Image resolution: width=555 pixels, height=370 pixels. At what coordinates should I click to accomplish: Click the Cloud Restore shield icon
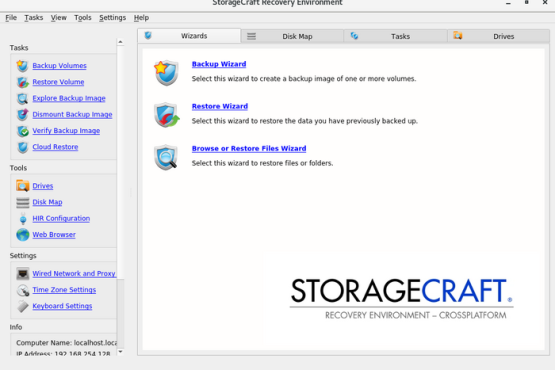pyautogui.click(x=22, y=147)
